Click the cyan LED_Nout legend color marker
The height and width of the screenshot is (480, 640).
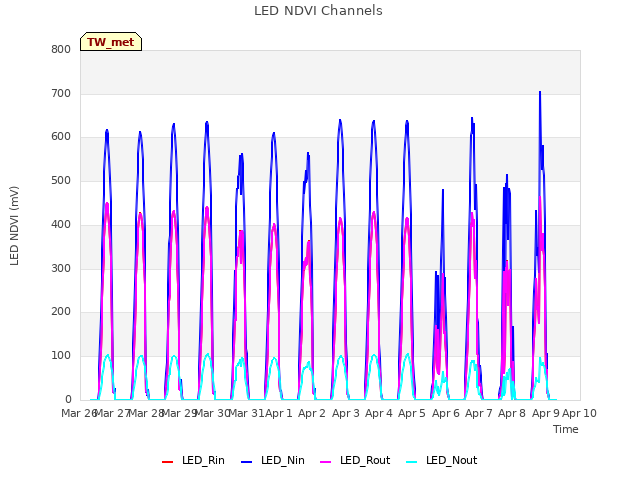[412, 462]
